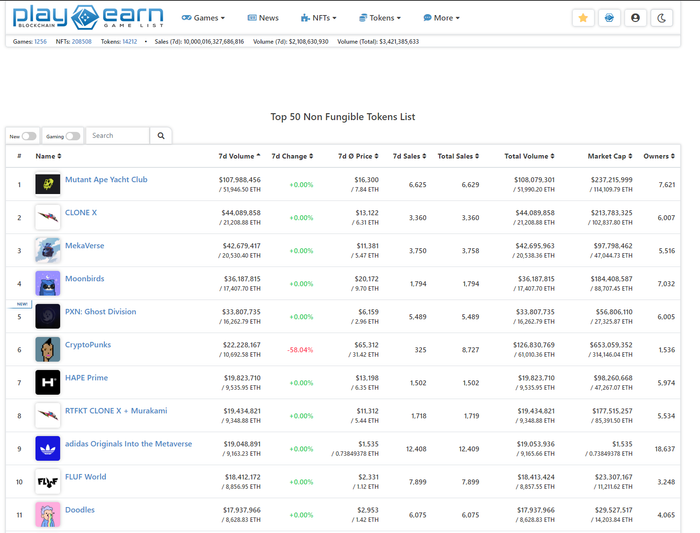Open PXN: Ghost Division link
700x533 pixels.
click(x=100, y=312)
